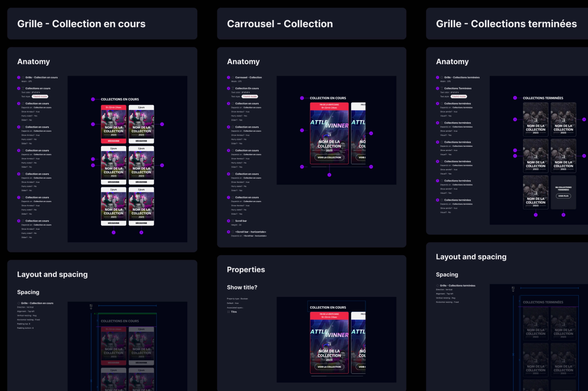Click the Property type : Boolean text

point(237,299)
